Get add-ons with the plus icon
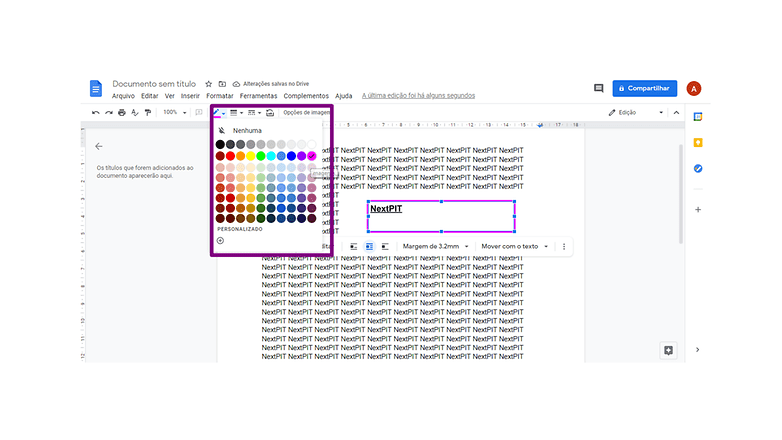 tap(698, 210)
